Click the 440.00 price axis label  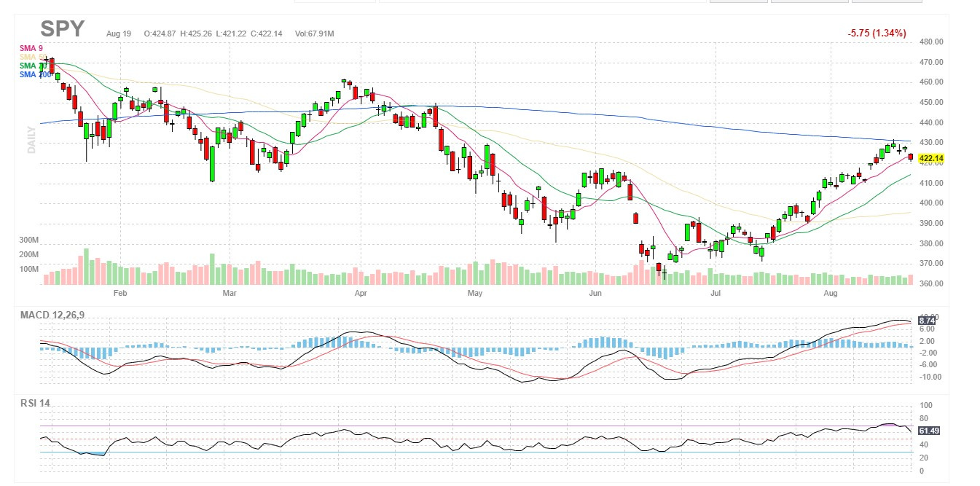[932, 122]
